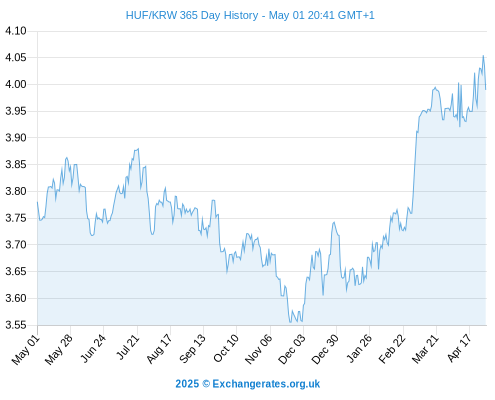Select the Sep 13 x-axis date label
Screen dimensions: 495x400
(192, 349)
